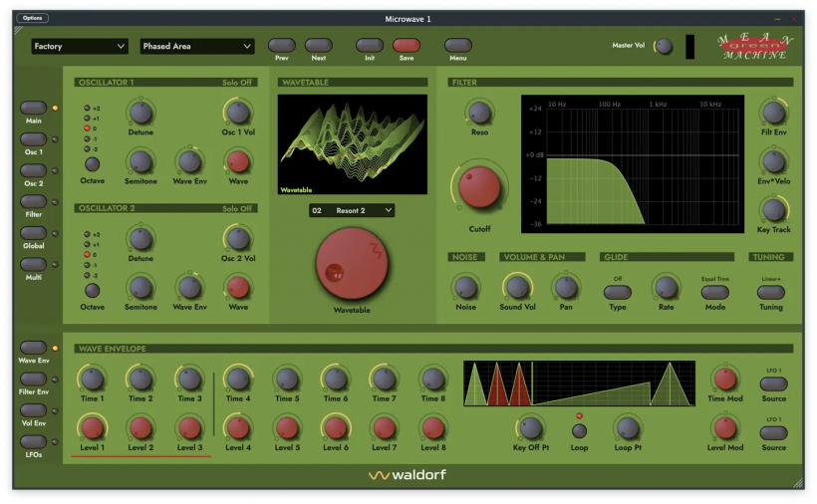
Task: Open the LFOs panel
Action: (33, 441)
